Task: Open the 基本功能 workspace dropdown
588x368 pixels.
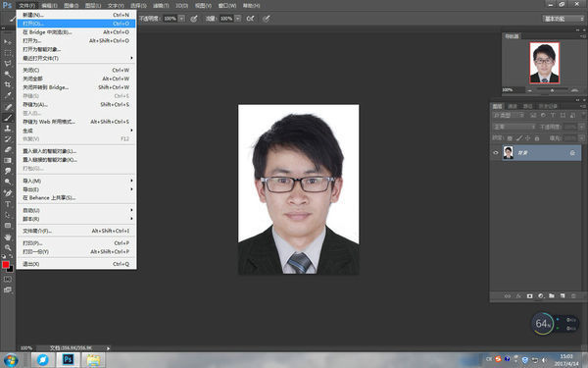Action: point(563,19)
